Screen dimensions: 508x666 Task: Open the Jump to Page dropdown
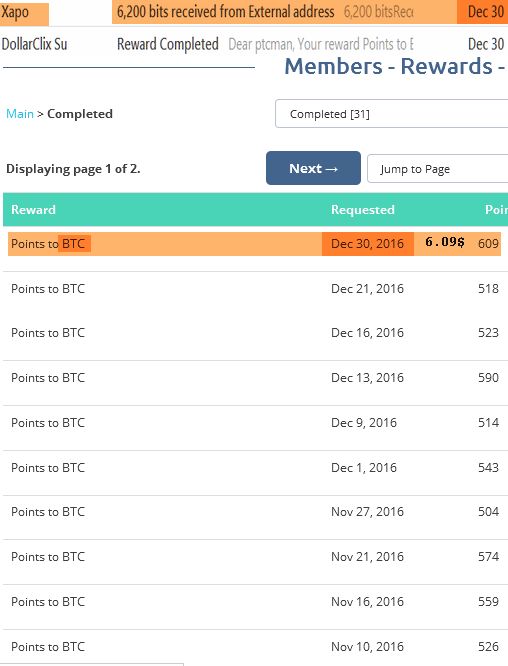437,169
